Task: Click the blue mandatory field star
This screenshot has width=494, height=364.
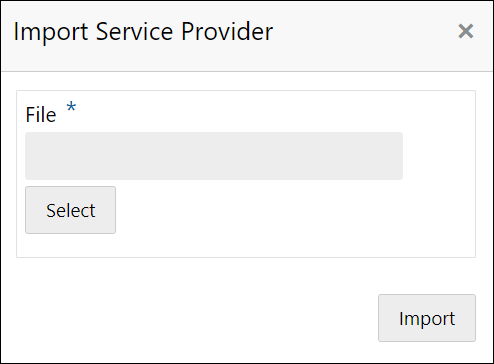Action: click(71, 108)
